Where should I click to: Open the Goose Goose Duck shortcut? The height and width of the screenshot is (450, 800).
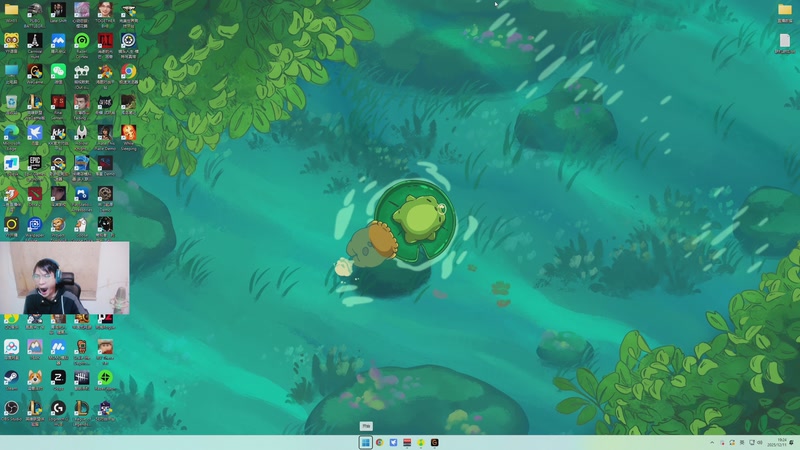(x=82, y=224)
